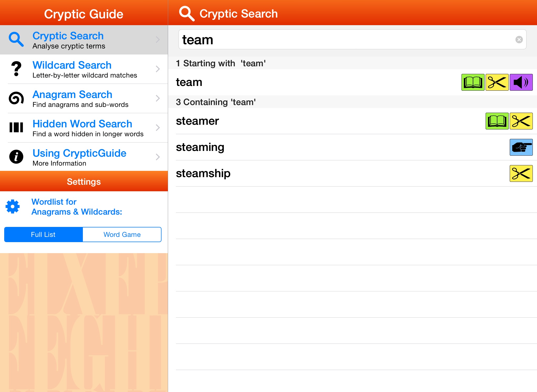
Task: Tap the yellow scissors icon for 'team'
Action: (497, 82)
